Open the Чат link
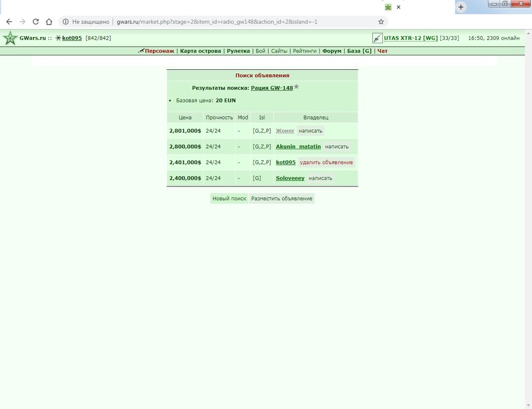This screenshot has height=409, width=532. 382,51
